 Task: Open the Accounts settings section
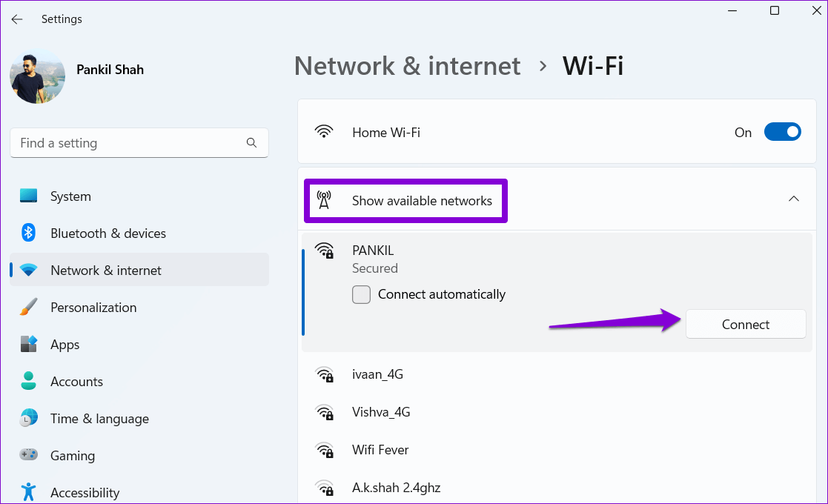point(76,382)
